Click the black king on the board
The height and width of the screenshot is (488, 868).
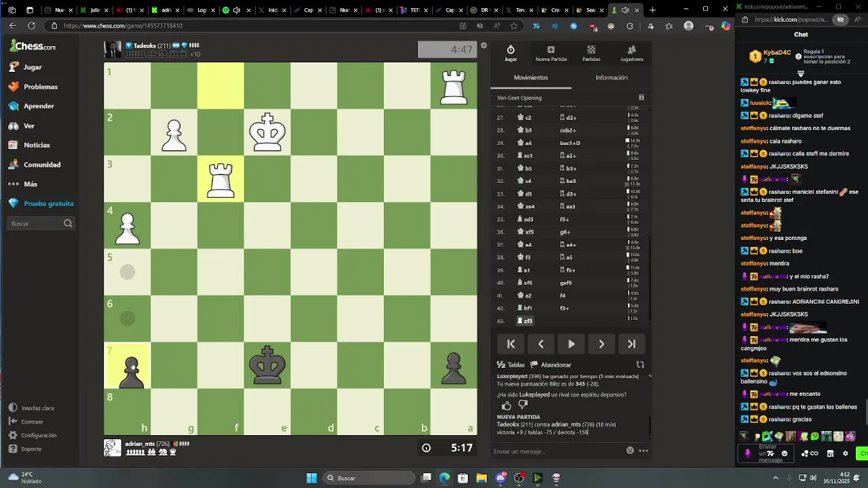(x=267, y=365)
